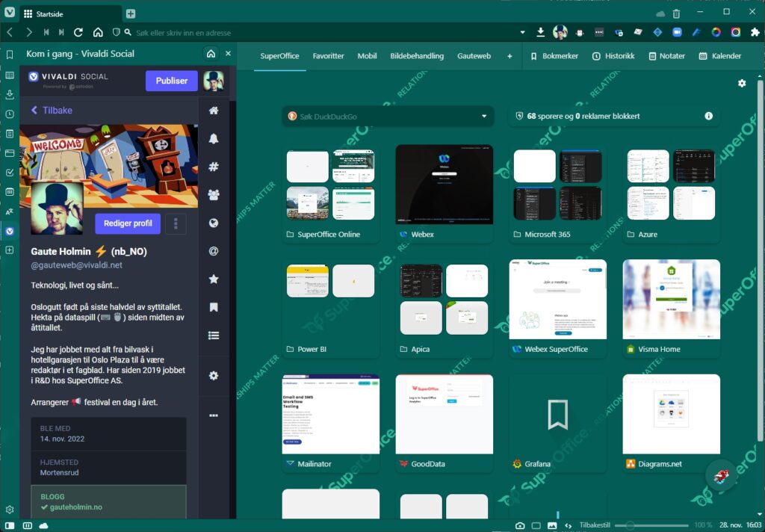Open the Local timeline people icon

tap(214, 195)
